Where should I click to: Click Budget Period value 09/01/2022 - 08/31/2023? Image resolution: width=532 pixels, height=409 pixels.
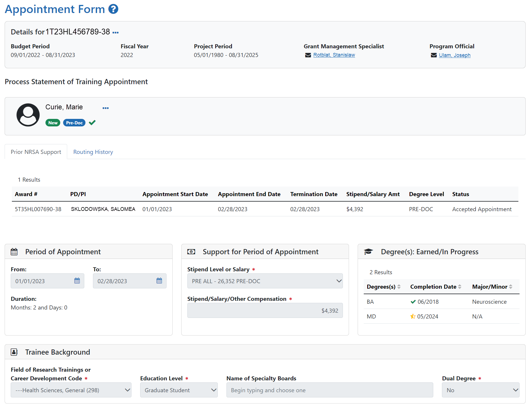pyautogui.click(x=43, y=55)
